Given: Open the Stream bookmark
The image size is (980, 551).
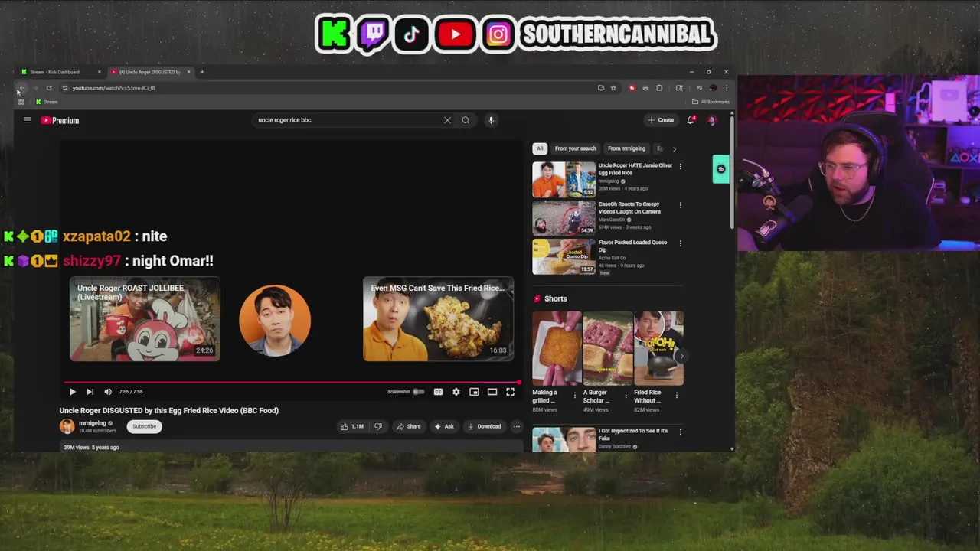Looking at the screenshot, I should [x=47, y=102].
